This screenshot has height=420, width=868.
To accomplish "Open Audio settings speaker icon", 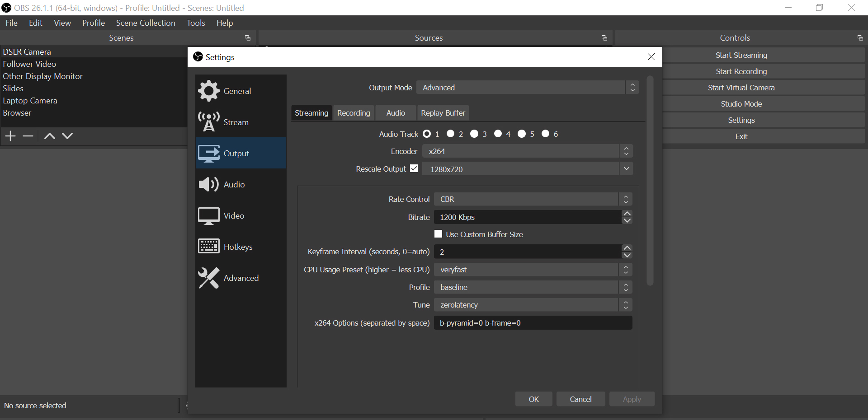I will point(208,184).
